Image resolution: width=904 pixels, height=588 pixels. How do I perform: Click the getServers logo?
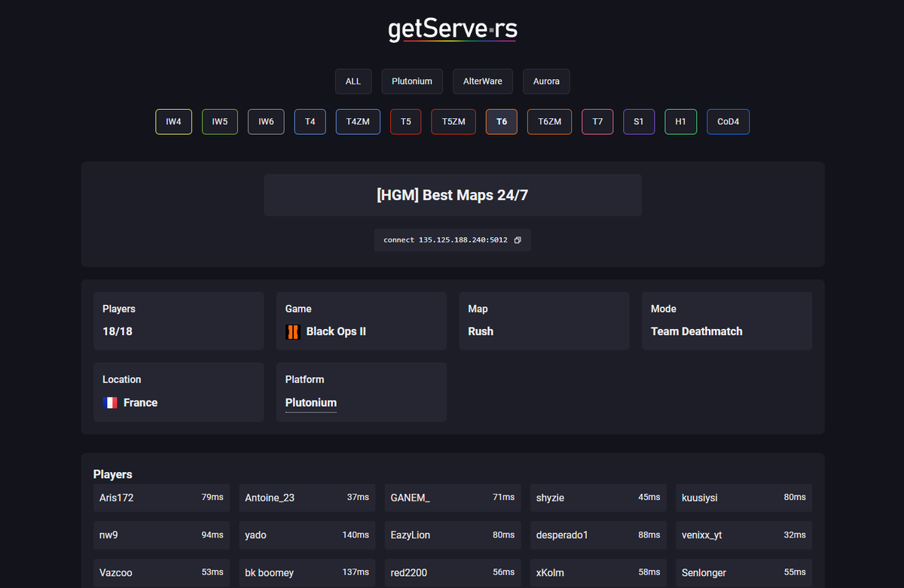tap(452, 29)
